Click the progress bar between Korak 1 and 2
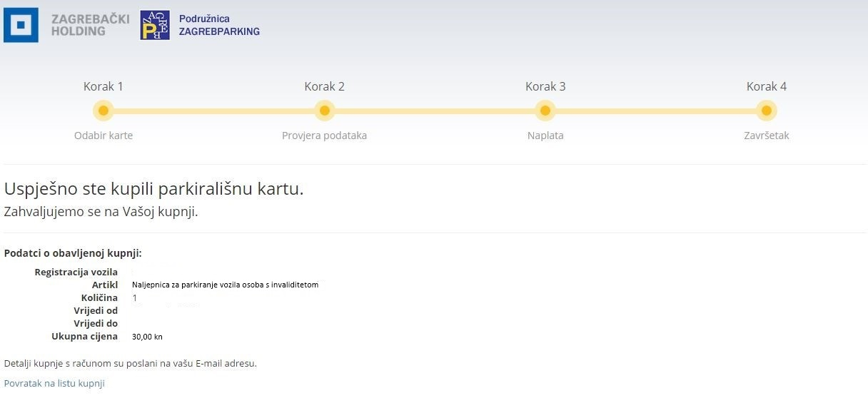This screenshot has width=868, height=408. point(214,111)
